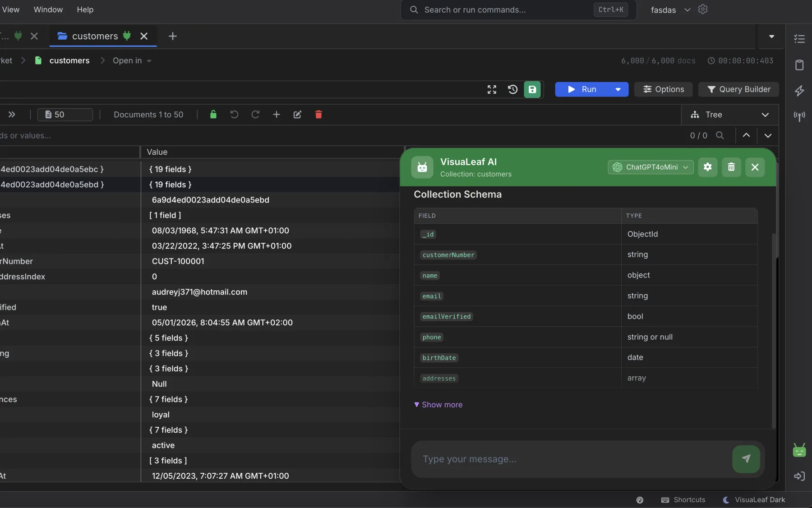The width and height of the screenshot is (812, 508).
Task: Toggle the green unlock edit icon
Action: [213, 115]
